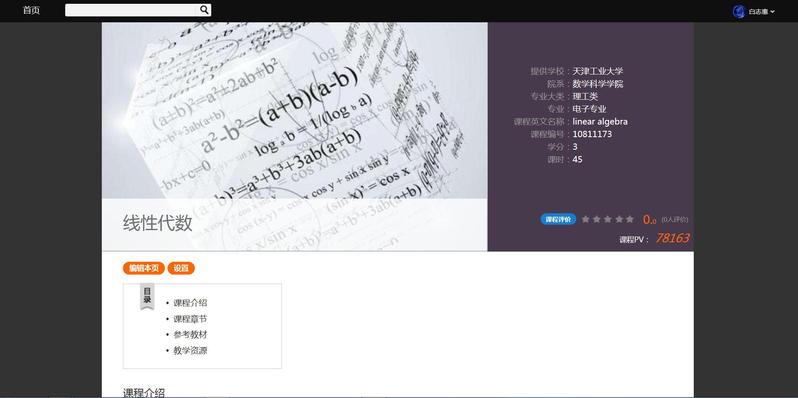The image size is (798, 398).
Task: Click the magnifier search icon
Action: click(204, 10)
